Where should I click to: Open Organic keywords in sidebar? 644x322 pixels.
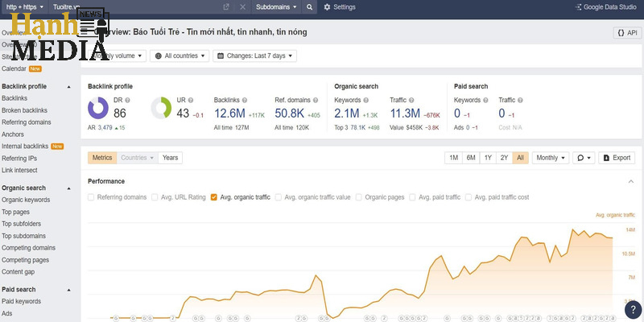pos(26,200)
